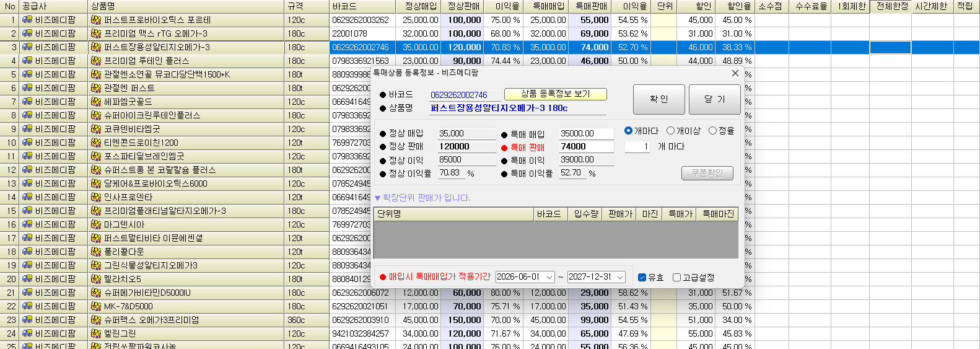Image resolution: width=980 pixels, height=349 pixels.
Task: Click dialog list header 특매마진
Action: click(x=717, y=214)
